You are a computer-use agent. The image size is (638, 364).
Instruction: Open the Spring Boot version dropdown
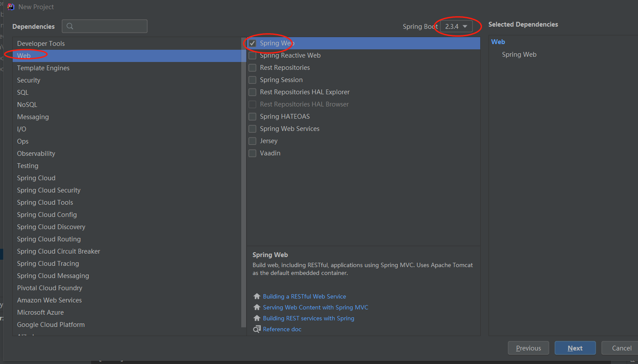pyautogui.click(x=456, y=26)
